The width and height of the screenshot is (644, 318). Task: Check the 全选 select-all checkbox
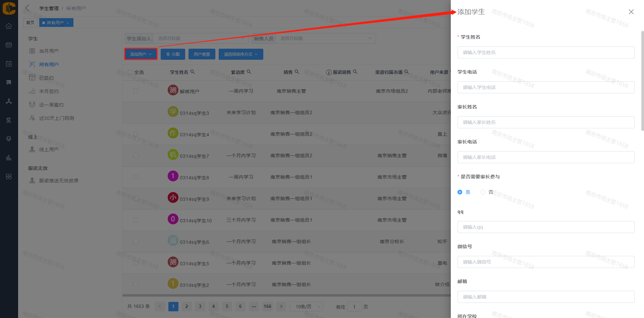[130, 72]
